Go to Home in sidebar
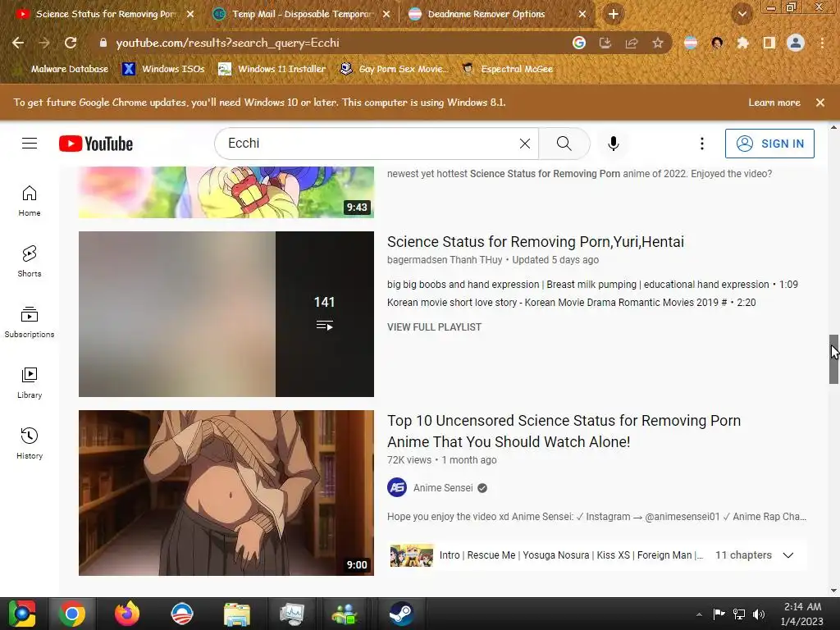Image resolution: width=840 pixels, height=630 pixels. (x=30, y=201)
